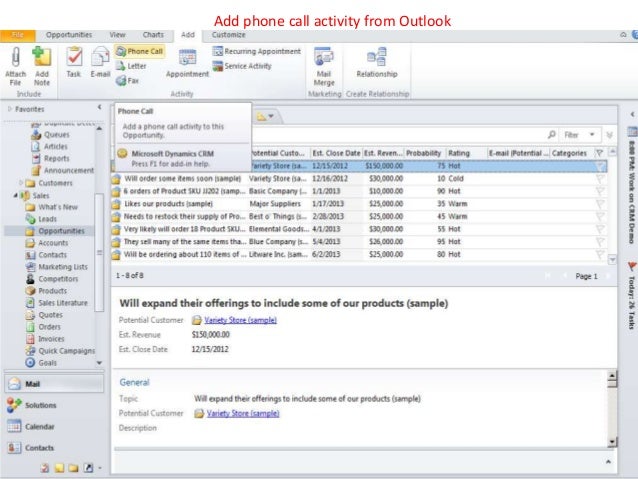Open Orders in navigation tree
638x479 pixels.
(x=43, y=327)
